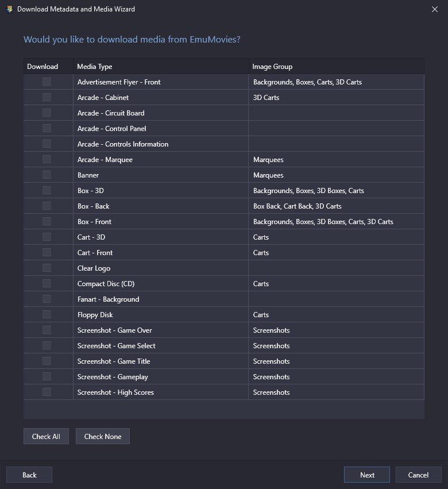Tick the Arcade - Marquee checkbox
448x489 pixels.
[x=47, y=159]
